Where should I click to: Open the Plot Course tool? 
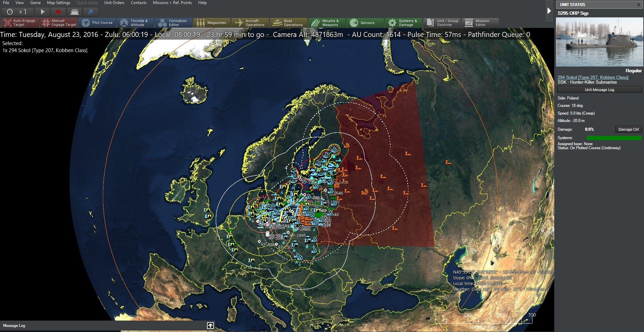coord(98,23)
